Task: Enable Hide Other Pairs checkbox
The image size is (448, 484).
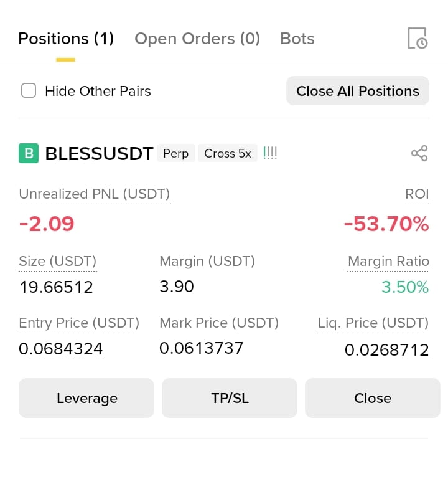Action: coord(29,91)
